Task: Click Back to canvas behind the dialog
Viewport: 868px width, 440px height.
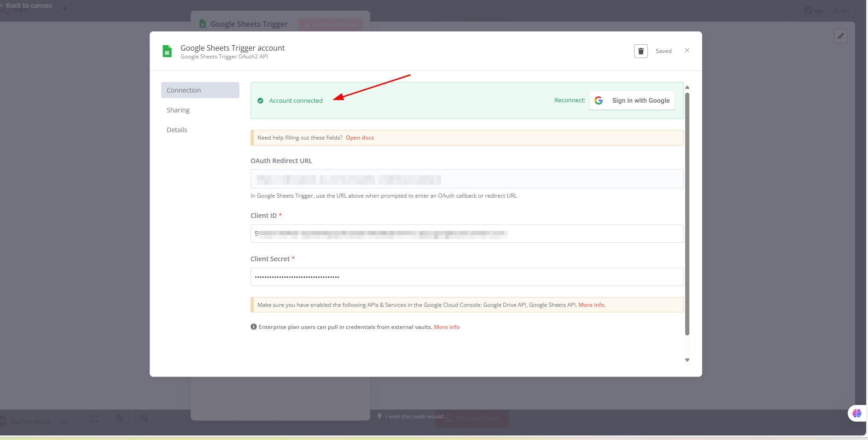Action: 29,6
